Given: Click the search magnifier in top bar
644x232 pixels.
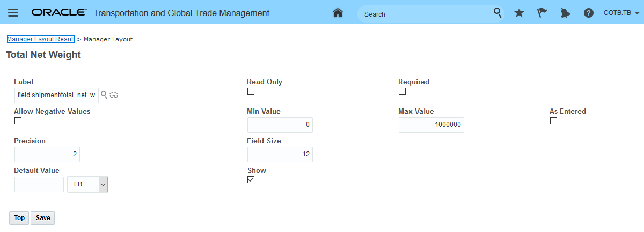Looking at the screenshot, I should [x=497, y=13].
